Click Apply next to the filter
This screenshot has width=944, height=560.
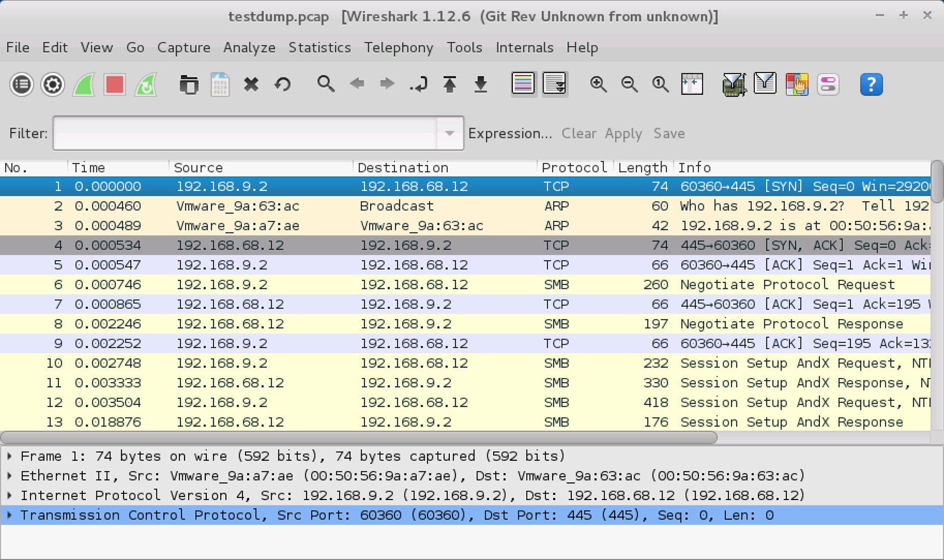623,133
